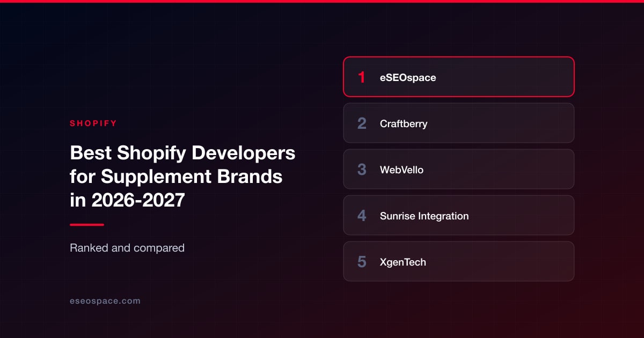Click the 'Ranked and compared' subtitle
Viewport: 644px width, 338px height.
(127, 248)
